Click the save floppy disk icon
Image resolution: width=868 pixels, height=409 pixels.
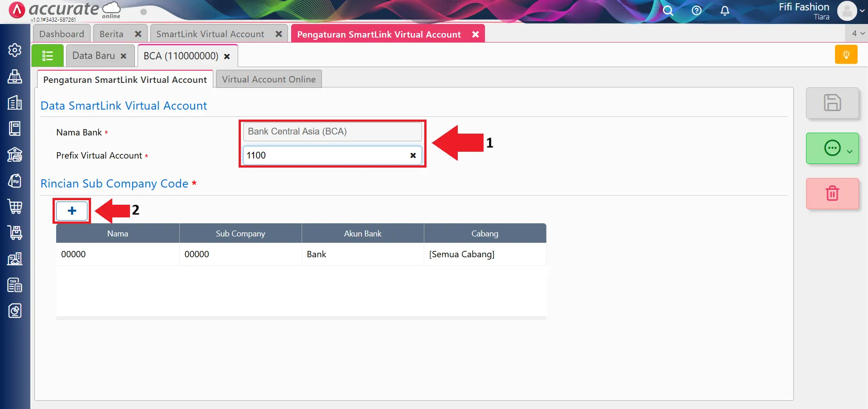tap(832, 103)
